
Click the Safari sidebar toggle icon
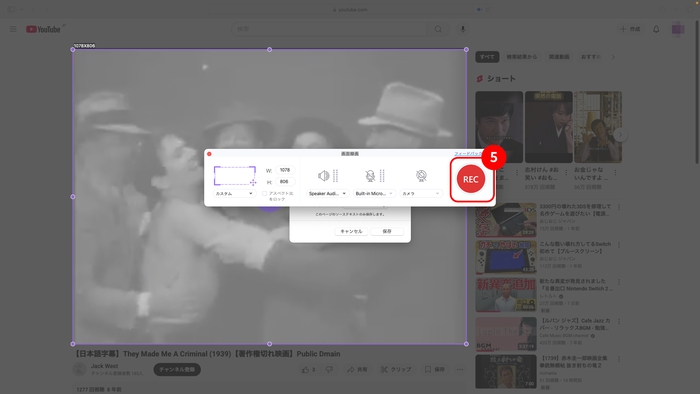[11, 9]
